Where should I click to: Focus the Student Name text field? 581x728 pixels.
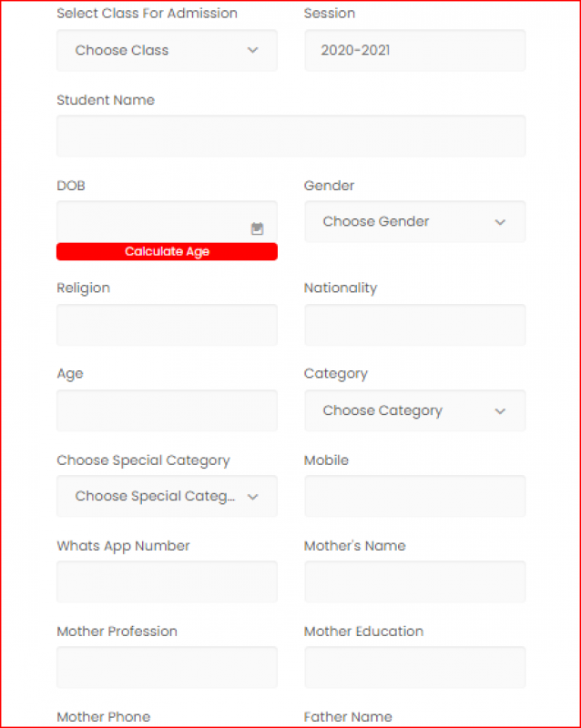tap(290, 136)
